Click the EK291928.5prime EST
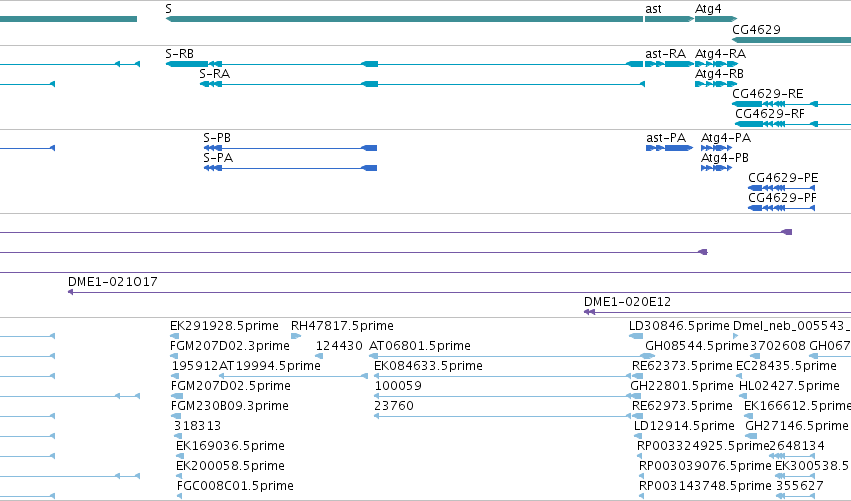The height and width of the screenshot is (501, 851). point(175,336)
